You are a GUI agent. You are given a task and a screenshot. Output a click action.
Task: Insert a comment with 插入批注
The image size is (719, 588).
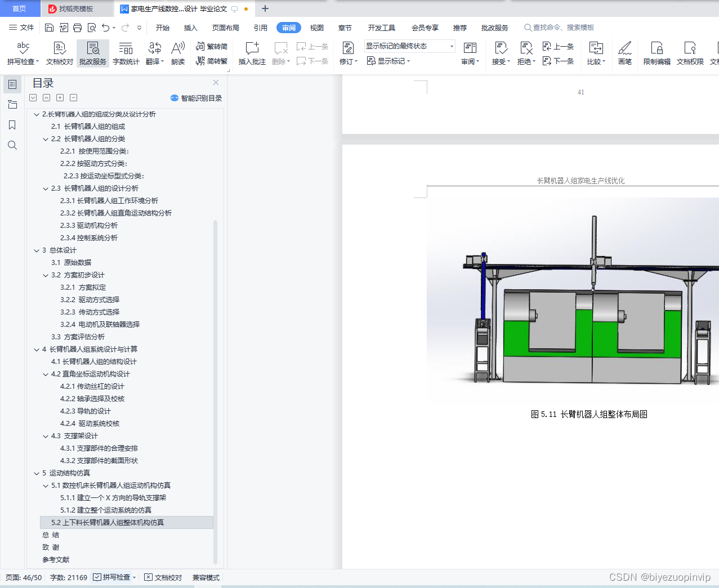[252, 53]
